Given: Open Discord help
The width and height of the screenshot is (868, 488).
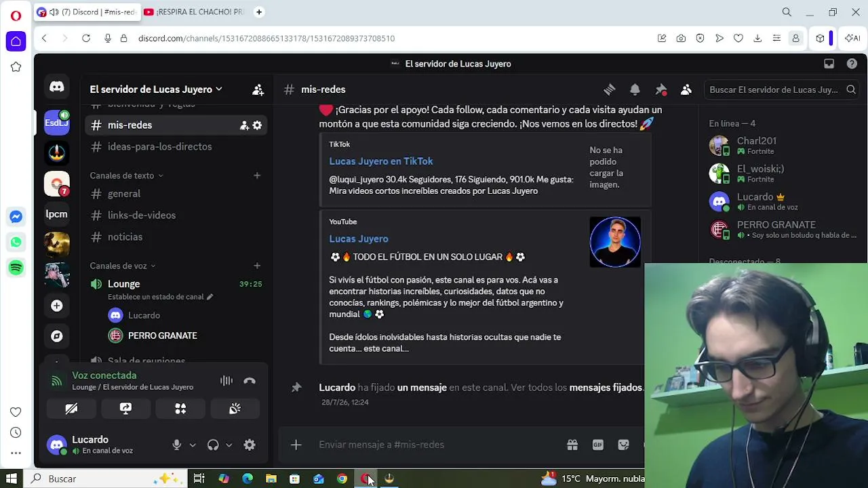Looking at the screenshot, I should [852, 64].
